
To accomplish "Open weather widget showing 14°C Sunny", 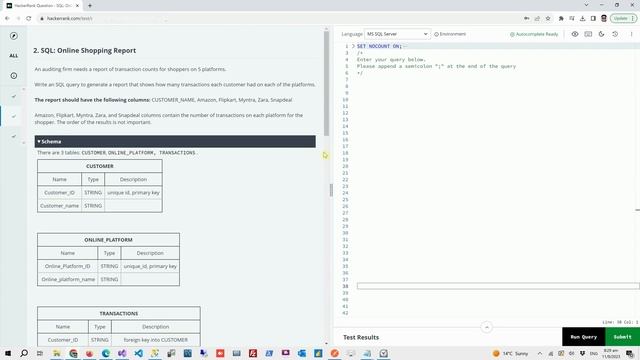I will click(x=510, y=353).
